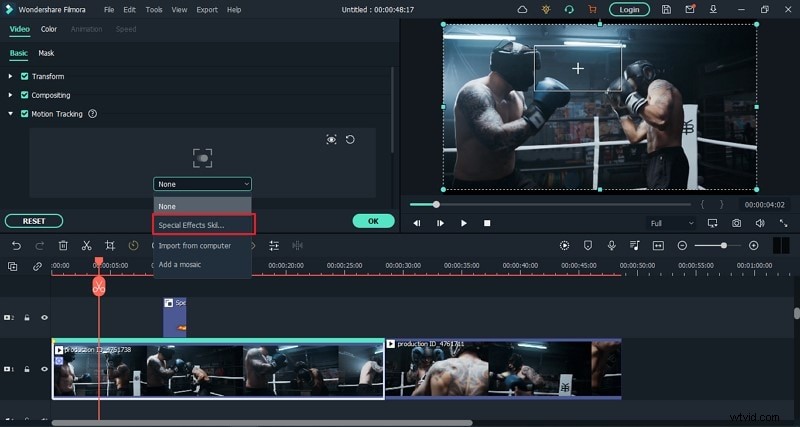Image resolution: width=800 pixels, height=427 pixels.
Task: Toggle lock on video track 1
Action: point(27,368)
